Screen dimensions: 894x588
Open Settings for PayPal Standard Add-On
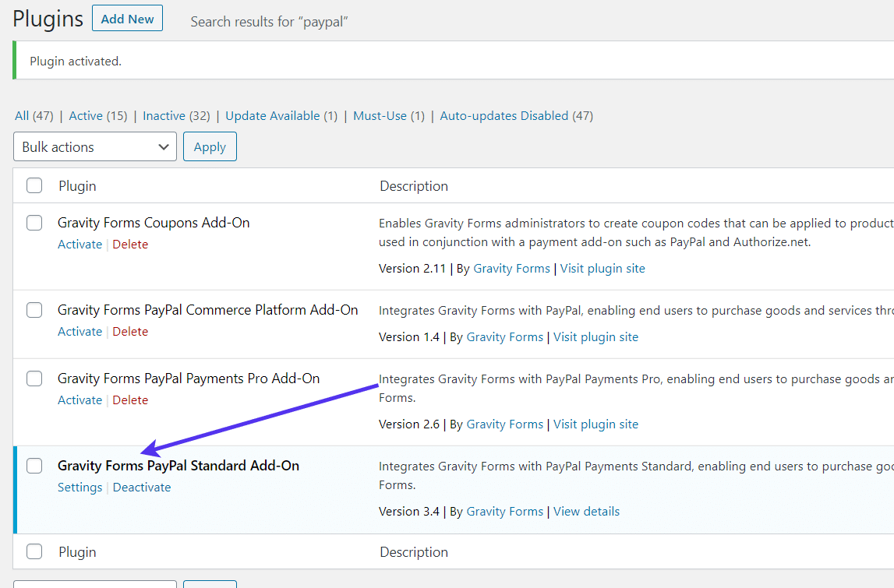(x=80, y=487)
